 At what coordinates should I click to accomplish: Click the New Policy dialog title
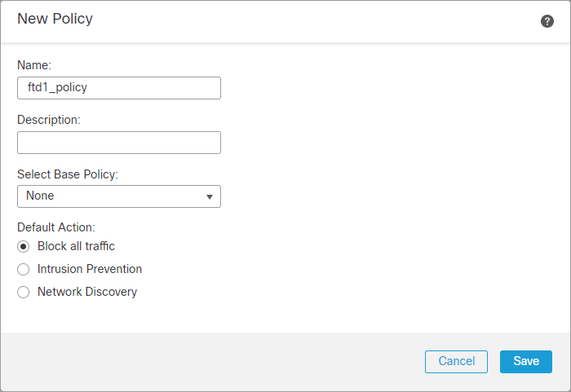point(55,19)
